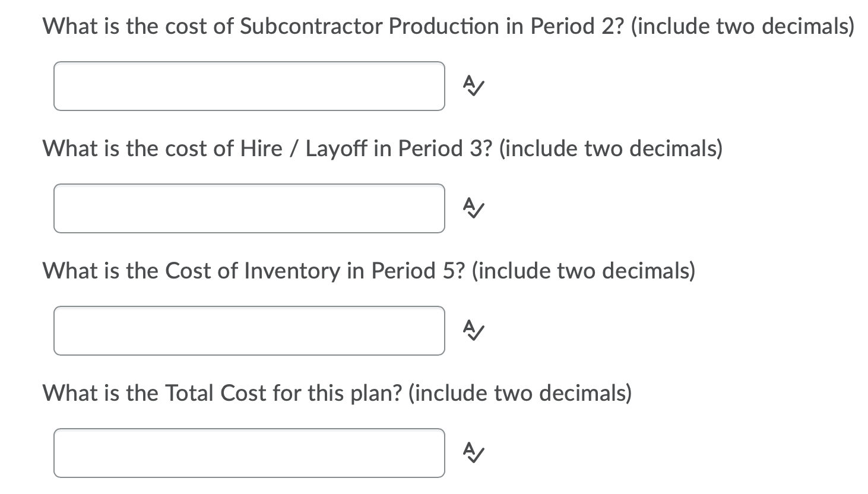The width and height of the screenshot is (868, 494).
Task: Click the Cost of Inventory answer field
Action: click(x=249, y=331)
